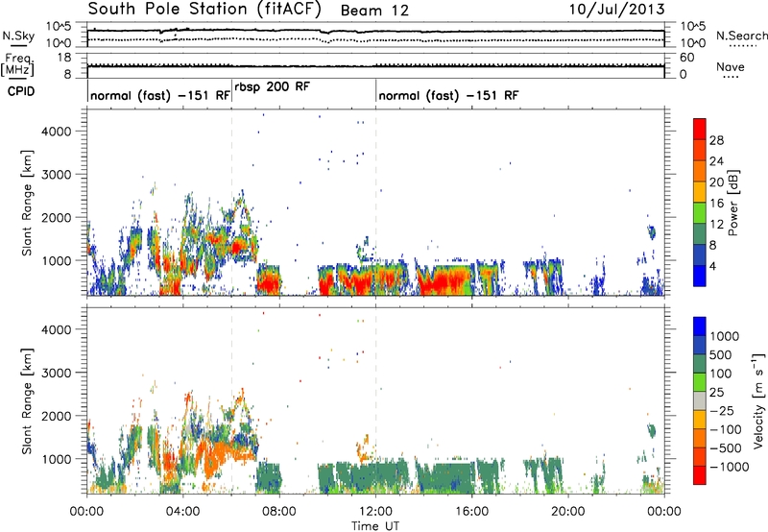
Task: Click the '08:00' time axis label
Action: point(279,512)
